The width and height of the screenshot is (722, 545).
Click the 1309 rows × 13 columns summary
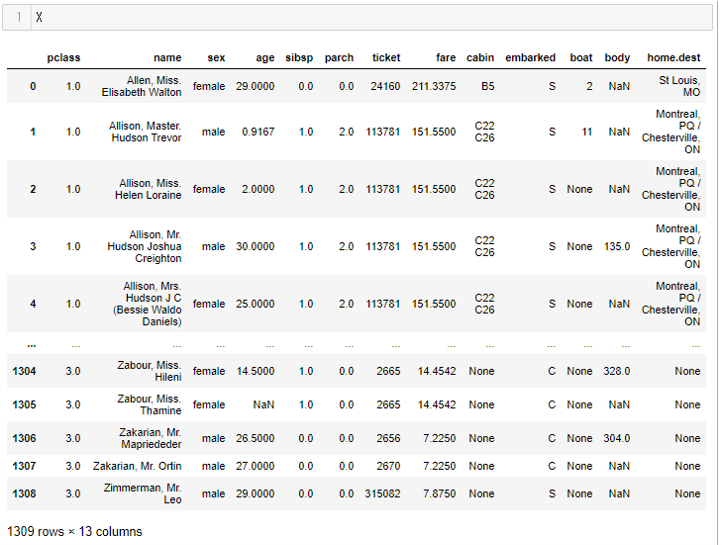[75, 531]
